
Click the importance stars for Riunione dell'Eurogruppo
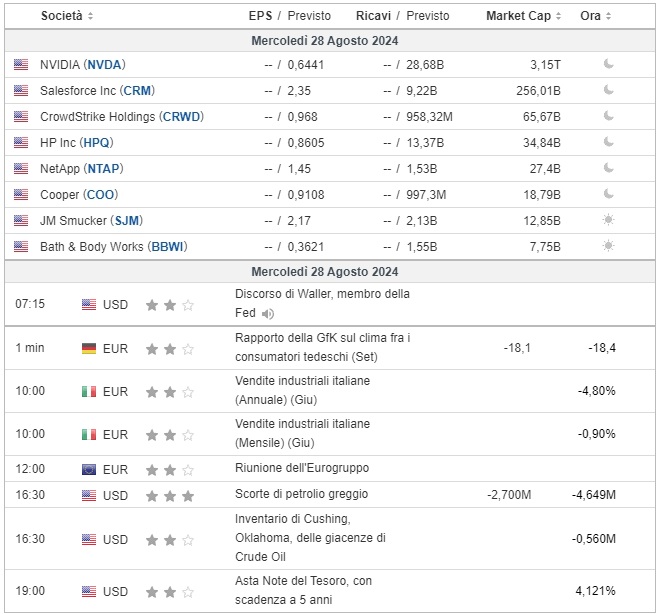tap(170, 470)
